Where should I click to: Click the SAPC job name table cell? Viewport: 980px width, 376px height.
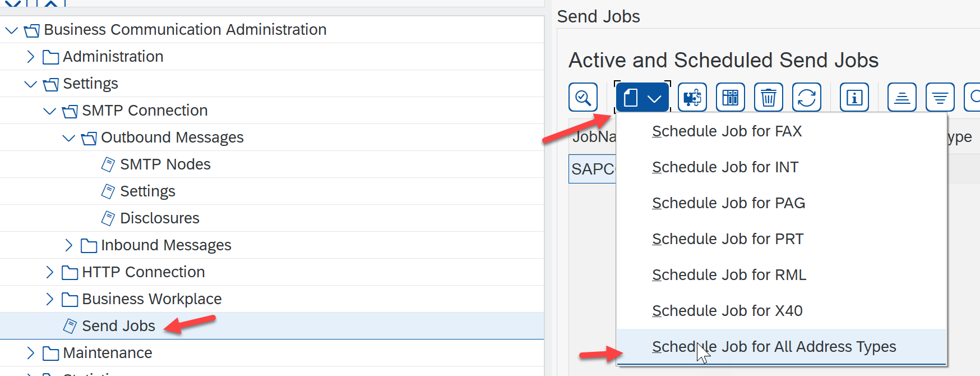[x=593, y=169]
